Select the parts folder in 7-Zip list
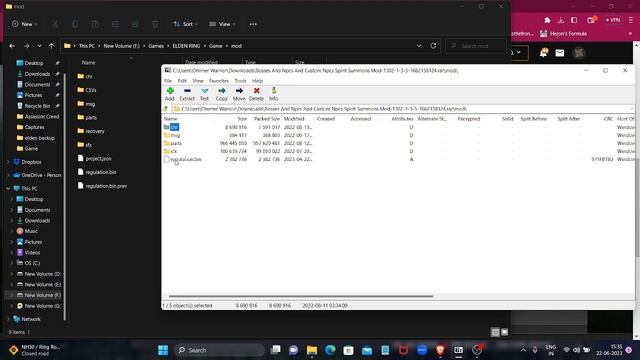Screen dimensions: 640x360 176,143
